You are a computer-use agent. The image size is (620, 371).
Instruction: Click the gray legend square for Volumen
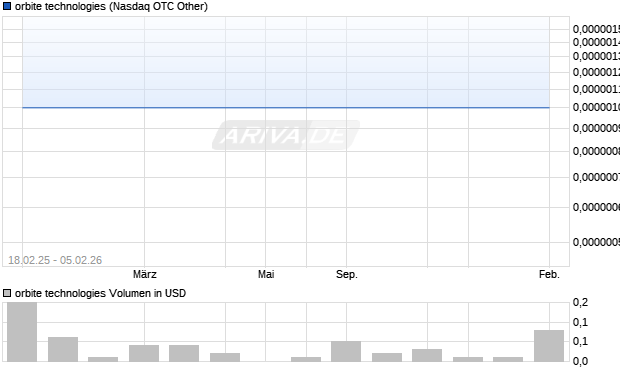[x=7, y=293]
